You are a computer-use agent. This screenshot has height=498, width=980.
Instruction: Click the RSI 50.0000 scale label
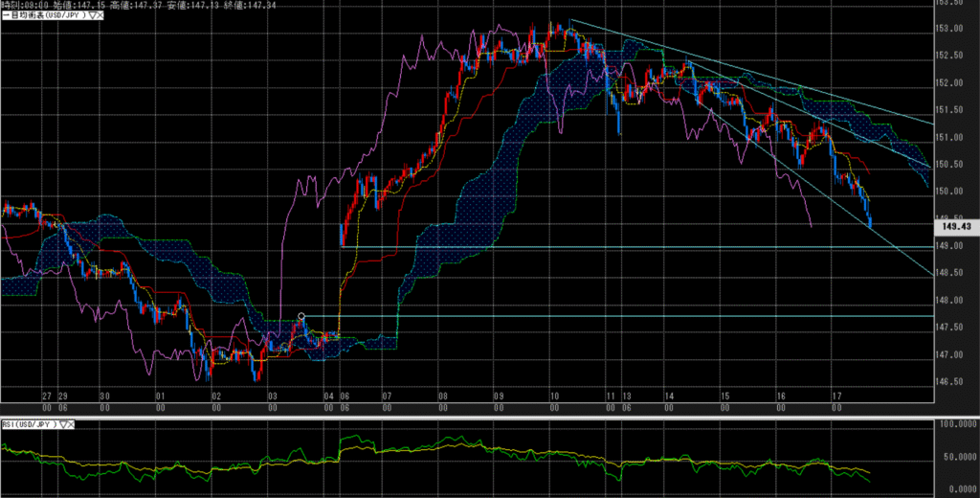click(x=959, y=457)
